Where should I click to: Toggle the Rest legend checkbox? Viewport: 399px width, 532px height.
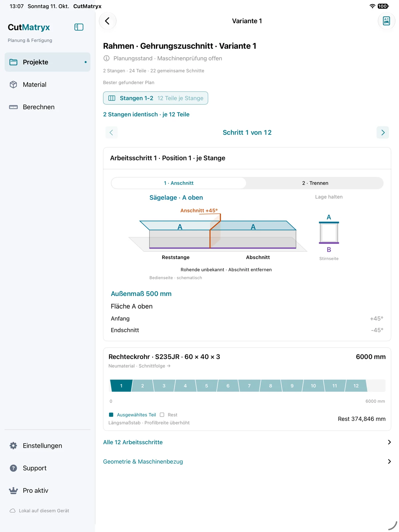[x=162, y=415]
